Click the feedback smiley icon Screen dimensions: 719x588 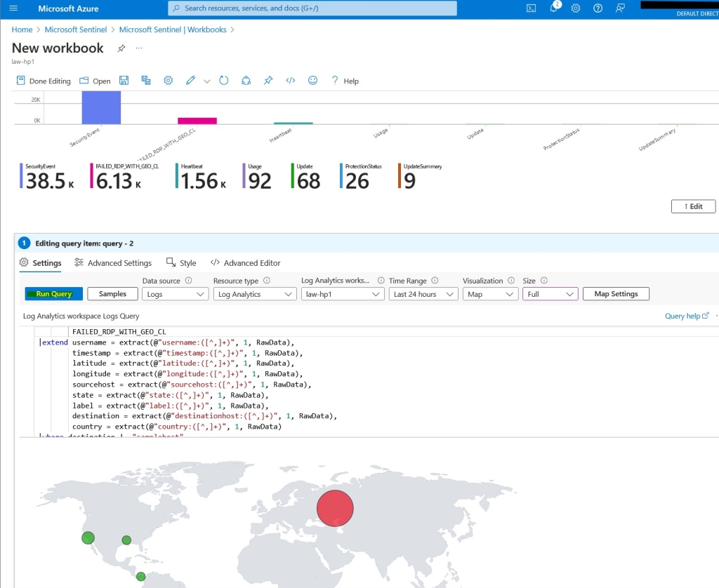[313, 81]
